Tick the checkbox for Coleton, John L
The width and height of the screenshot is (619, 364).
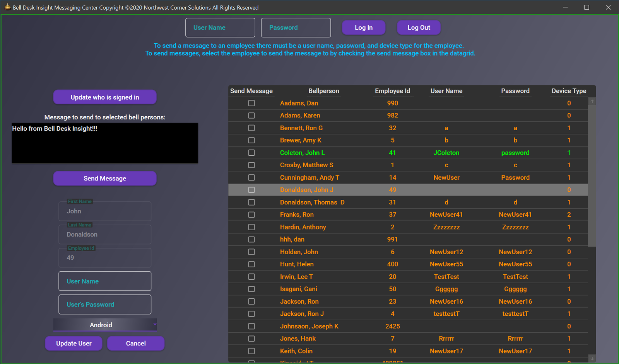click(x=251, y=153)
